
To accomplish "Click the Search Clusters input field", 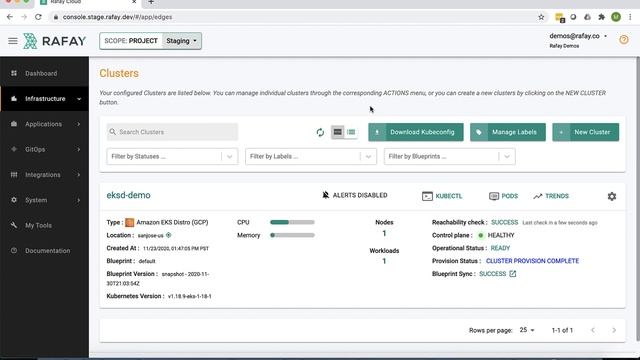I will (172, 132).
